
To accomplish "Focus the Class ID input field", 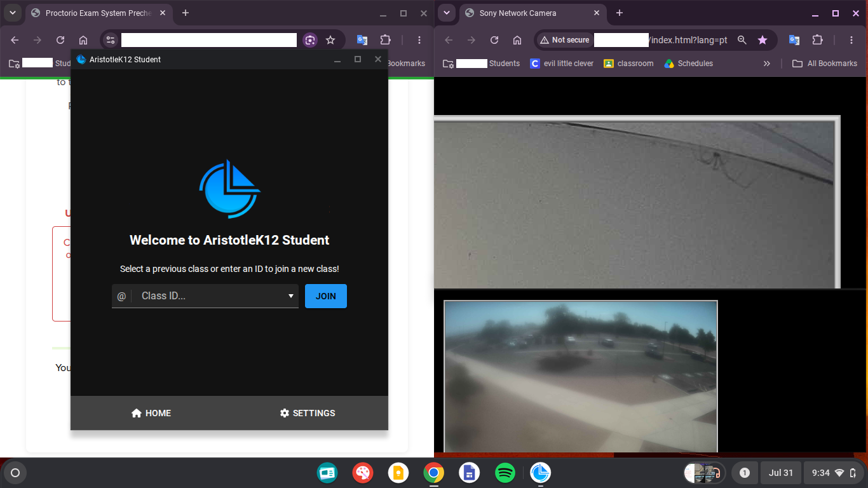I will click(205, 296).
